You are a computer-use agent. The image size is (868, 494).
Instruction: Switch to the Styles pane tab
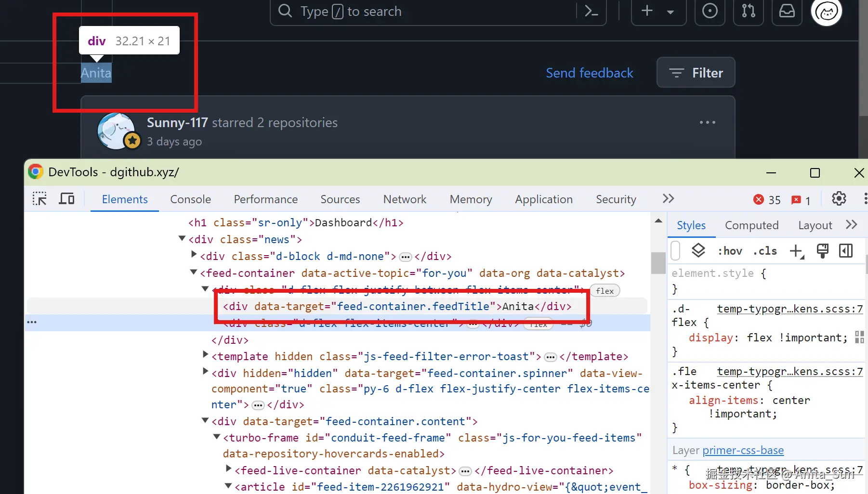click(x=691, y=225)
